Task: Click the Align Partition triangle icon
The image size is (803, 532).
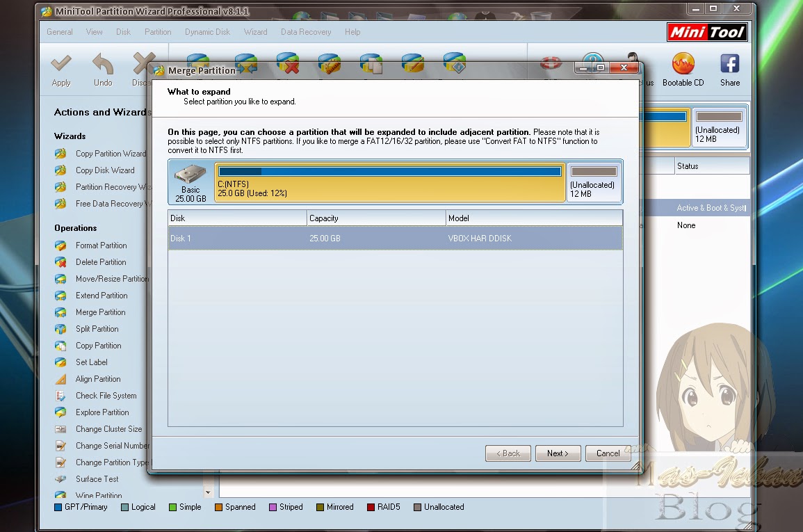Action: point(60,379)
